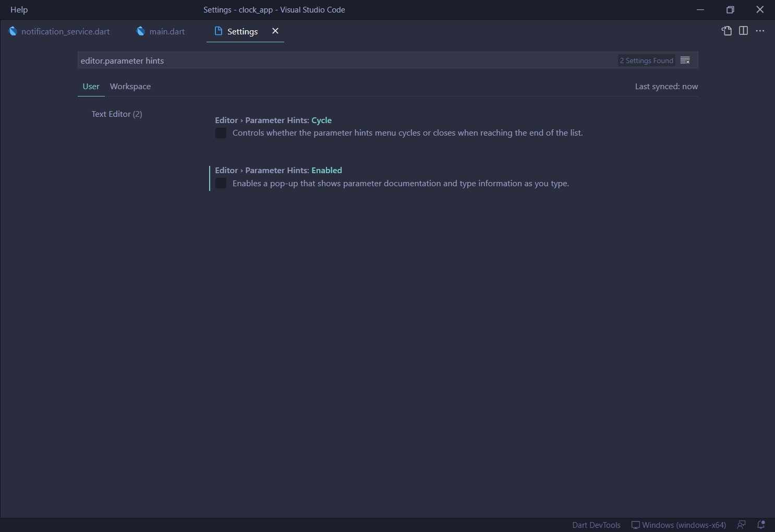Select Text Editor (2) in settings tree
775x532 pixels.
click(x=117, y=114)
